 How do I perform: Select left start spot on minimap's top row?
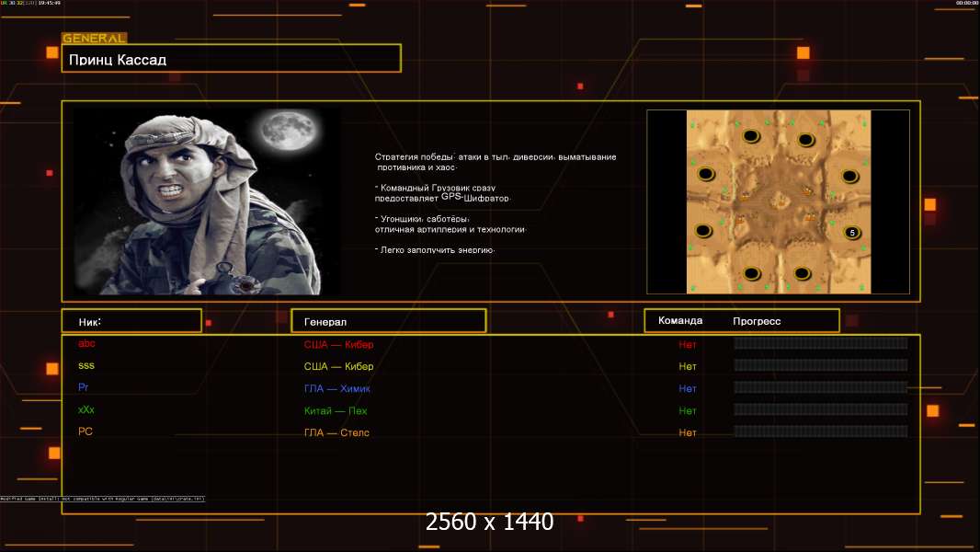pyautogui.click(x=750, y=137)
